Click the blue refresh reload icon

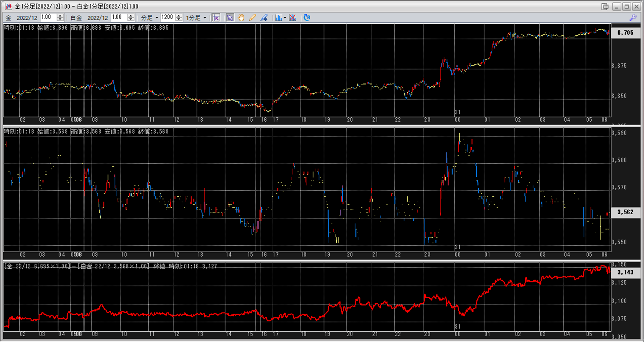(307, 18)
